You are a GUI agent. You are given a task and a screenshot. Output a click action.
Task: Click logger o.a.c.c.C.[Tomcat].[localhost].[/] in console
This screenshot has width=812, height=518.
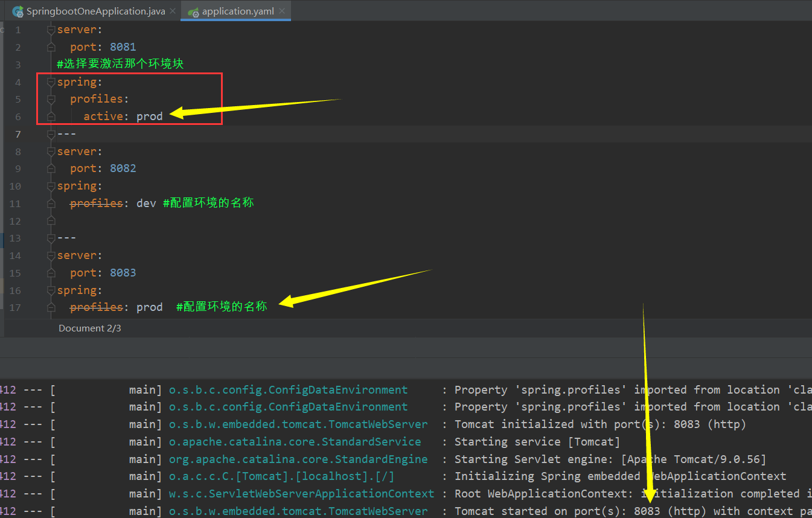pos(281,476)
